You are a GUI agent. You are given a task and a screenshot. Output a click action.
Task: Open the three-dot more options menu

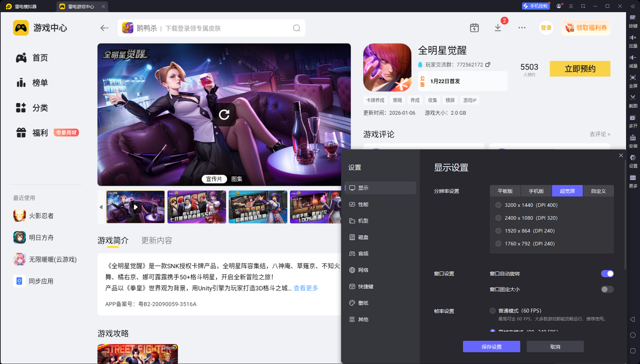pos(522,28)
